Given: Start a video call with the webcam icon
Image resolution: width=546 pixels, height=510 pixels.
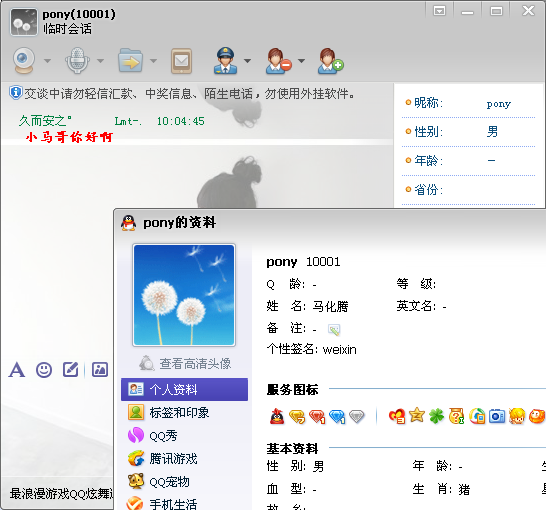Looking at the screenshot, I should click(x=24, y=60).
